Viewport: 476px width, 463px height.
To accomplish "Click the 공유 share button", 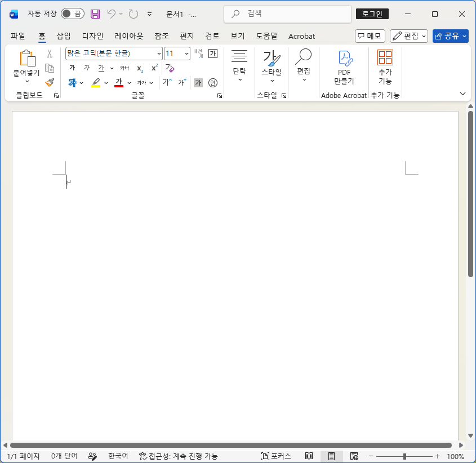I will coord(450,36).
